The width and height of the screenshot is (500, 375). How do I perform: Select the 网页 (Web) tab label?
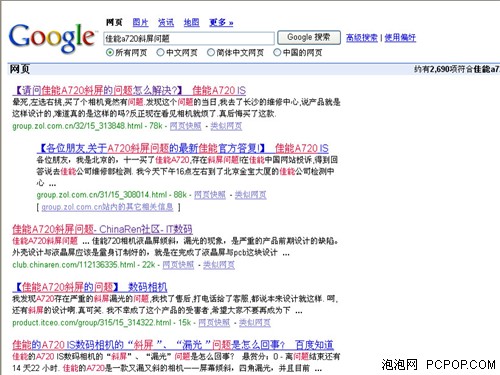[x=114, y=22]
